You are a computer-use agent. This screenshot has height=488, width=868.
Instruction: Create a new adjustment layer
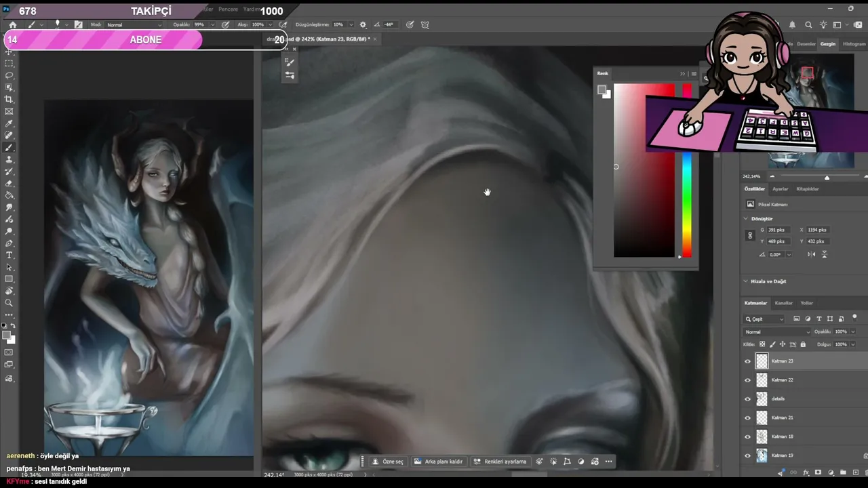point(830,472)
